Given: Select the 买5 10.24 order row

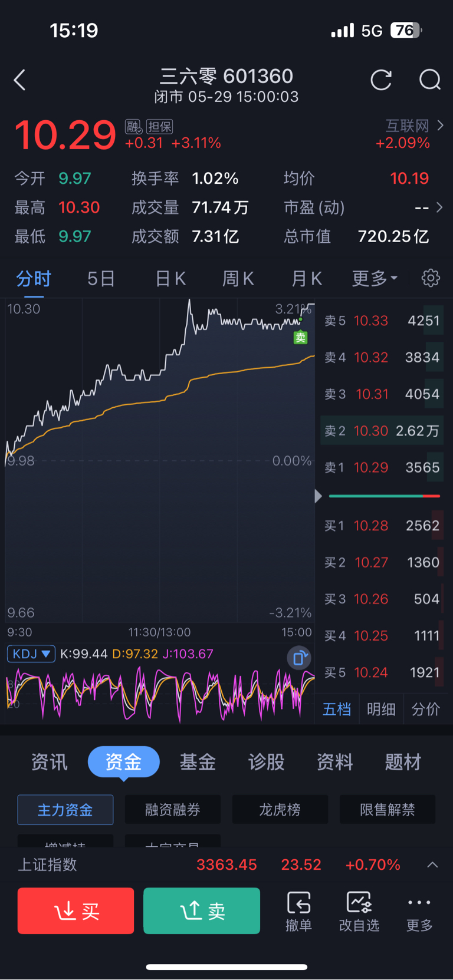Looking at the screenshot, I should pyautogui.click(x=382, y=672).
